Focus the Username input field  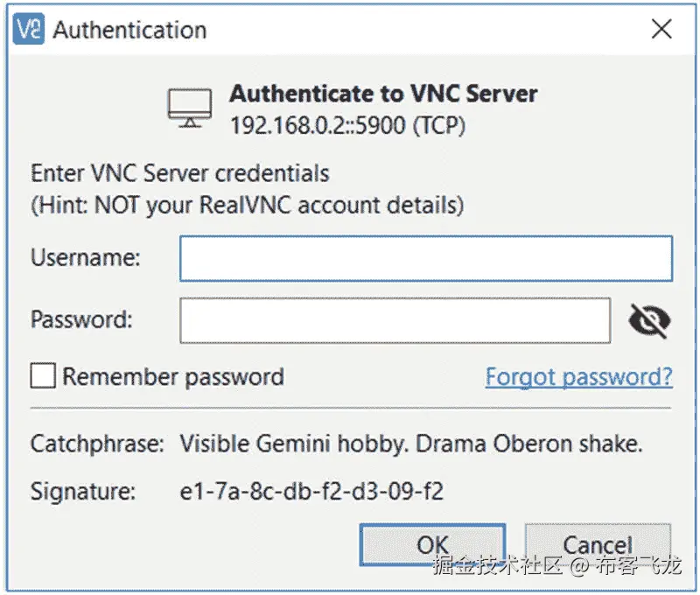click(x=426, y=258)
